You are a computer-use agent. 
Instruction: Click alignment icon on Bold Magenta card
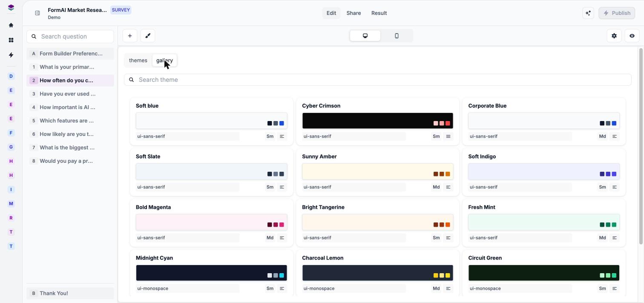pos(282,238)
